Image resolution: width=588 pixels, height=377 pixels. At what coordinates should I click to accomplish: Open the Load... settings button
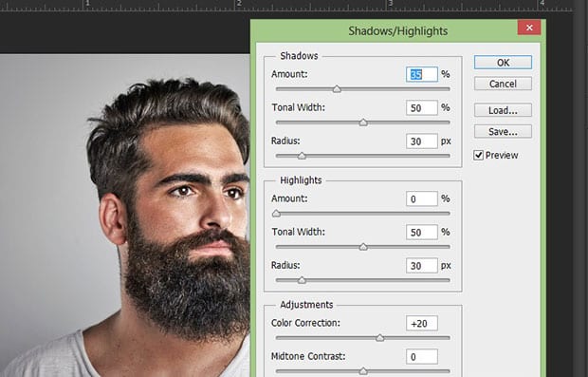(503, 110)
